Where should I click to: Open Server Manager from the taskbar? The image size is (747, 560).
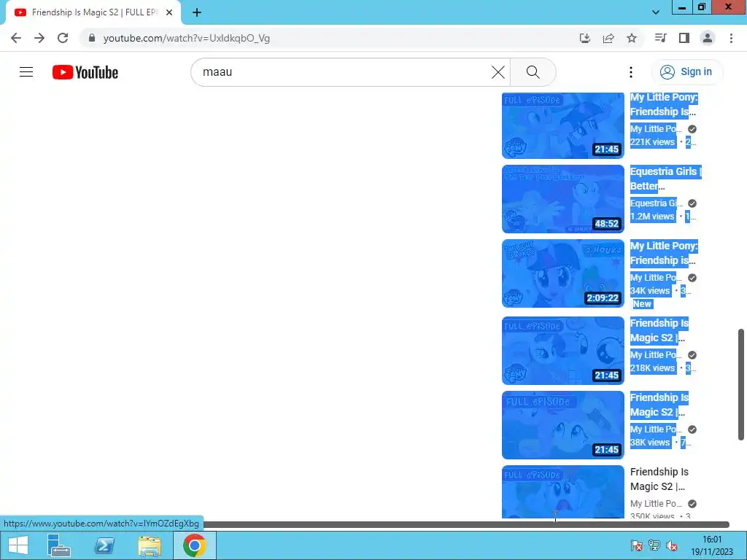pyautogui.click(x=59, y=545)
